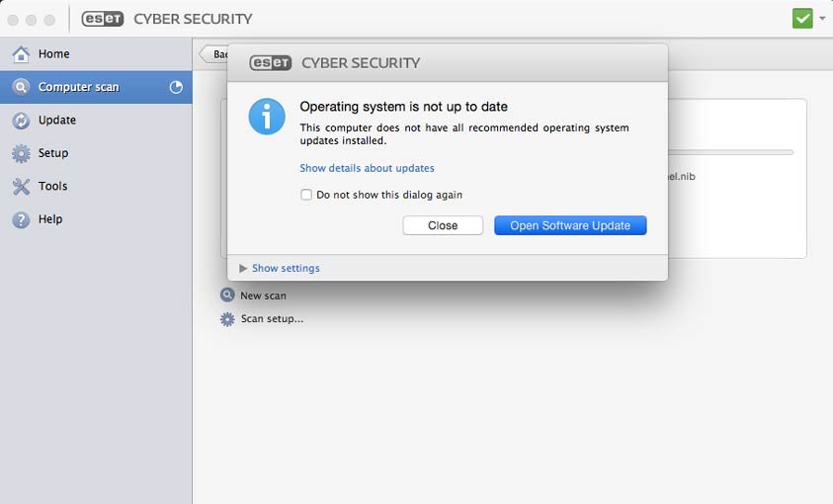Click the Tools wrench icon in the sidebar

tap(21, 187)
